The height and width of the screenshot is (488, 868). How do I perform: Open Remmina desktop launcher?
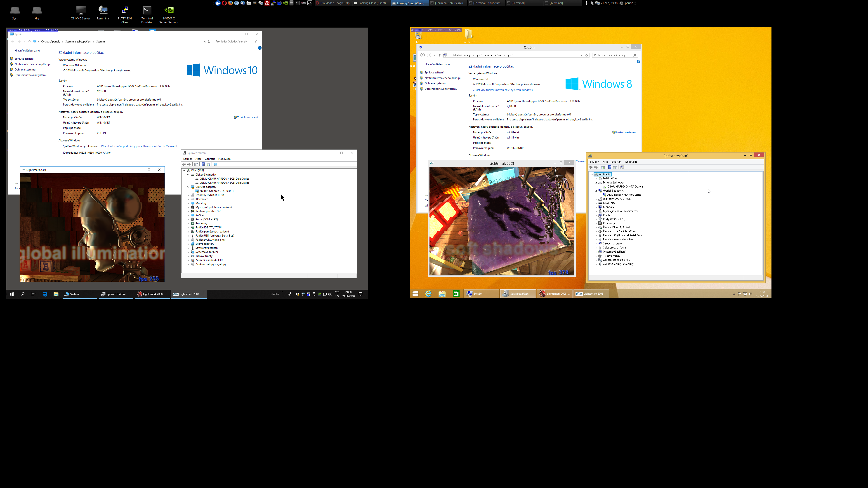103,13
